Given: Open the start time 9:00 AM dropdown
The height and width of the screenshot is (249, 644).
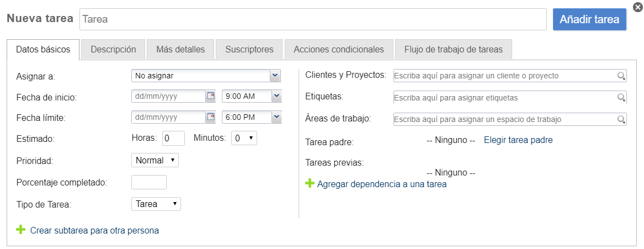Looking at the screenshot, I should pyautogui.click(x=276, y=96).
